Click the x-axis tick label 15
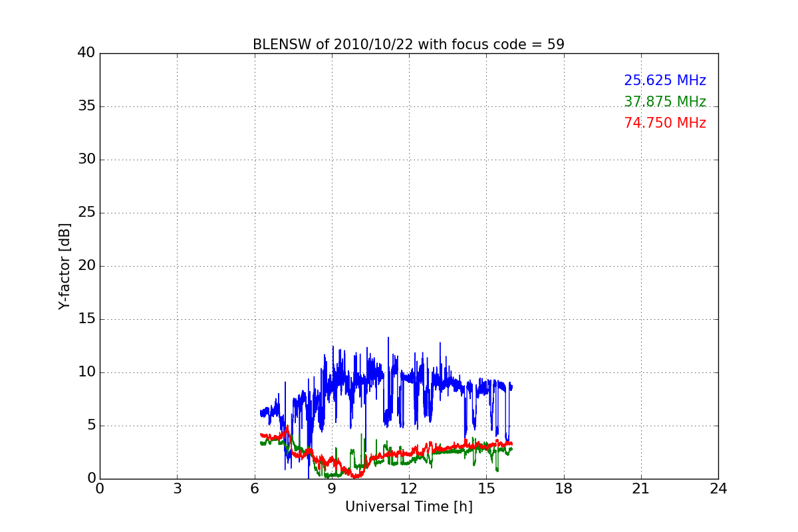The height and width of the screenshot is (532, 798). click(x=486, y=489)
